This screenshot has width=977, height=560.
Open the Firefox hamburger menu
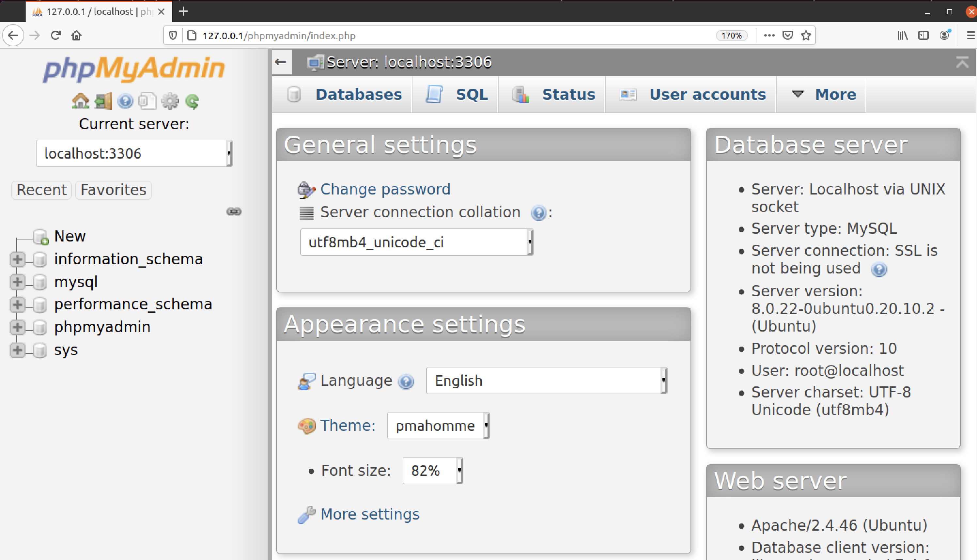[970, 35]
